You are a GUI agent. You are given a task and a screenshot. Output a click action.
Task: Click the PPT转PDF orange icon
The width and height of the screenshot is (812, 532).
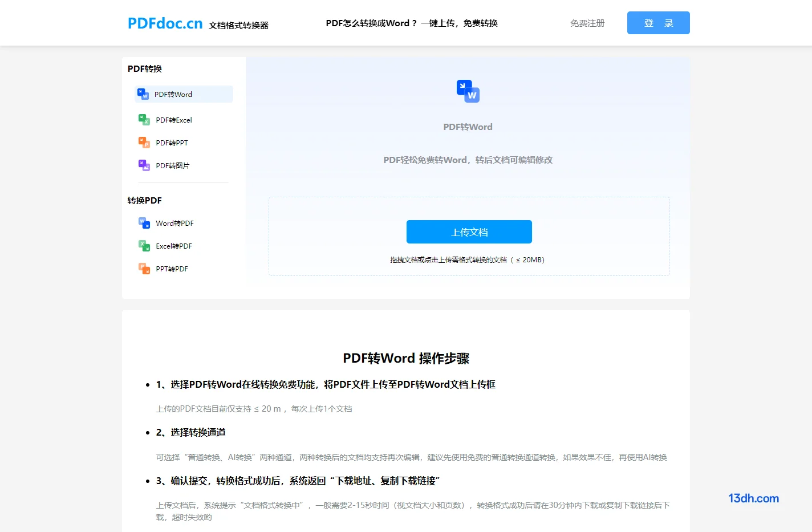pos(144,269)
